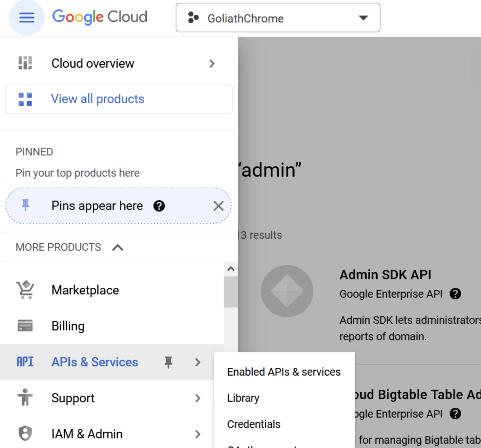Open Support from the menu
This screenshot has width=481, height=448.
[107, 398]
